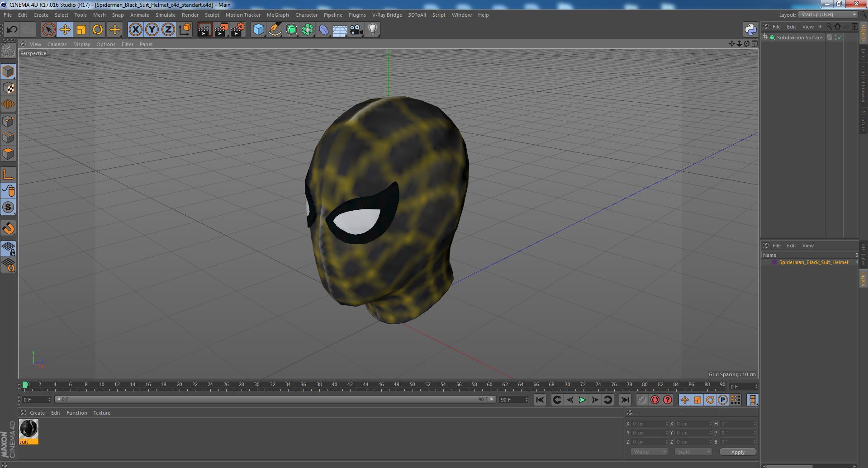Toggle Subdivision Surface green enable checkmark
Image resolution: width=868 pixels, height=468 pixels.
click(840, 38)
